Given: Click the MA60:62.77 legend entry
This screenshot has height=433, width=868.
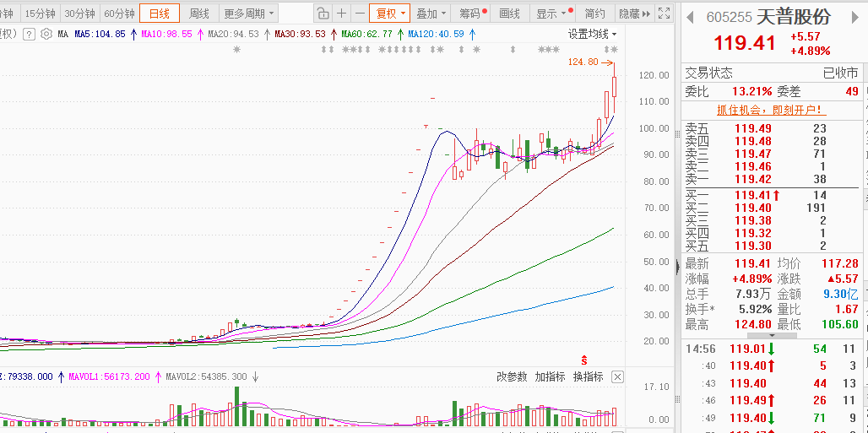Looking at the screenshot, I should 367,35.
